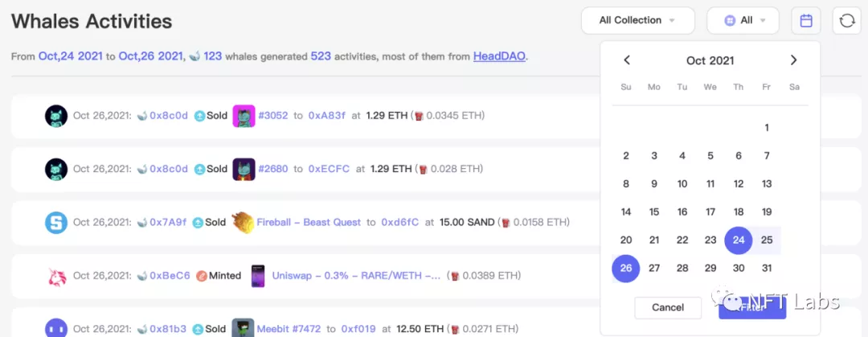This screenshot has width=868, height=337.
Task: Open the All marketplace filter dropdown
Action: pyautogui.click(x=743, y=20)
